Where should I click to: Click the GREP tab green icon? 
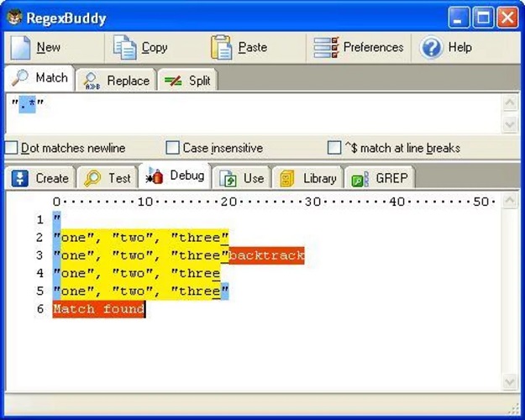pyautogui.click(x=360, y=179)
